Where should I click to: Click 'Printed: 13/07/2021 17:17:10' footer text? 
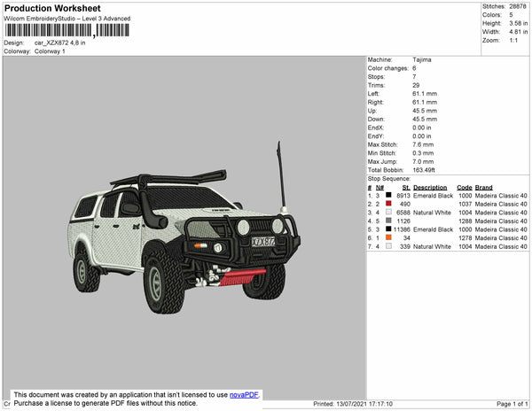[353, 404]
